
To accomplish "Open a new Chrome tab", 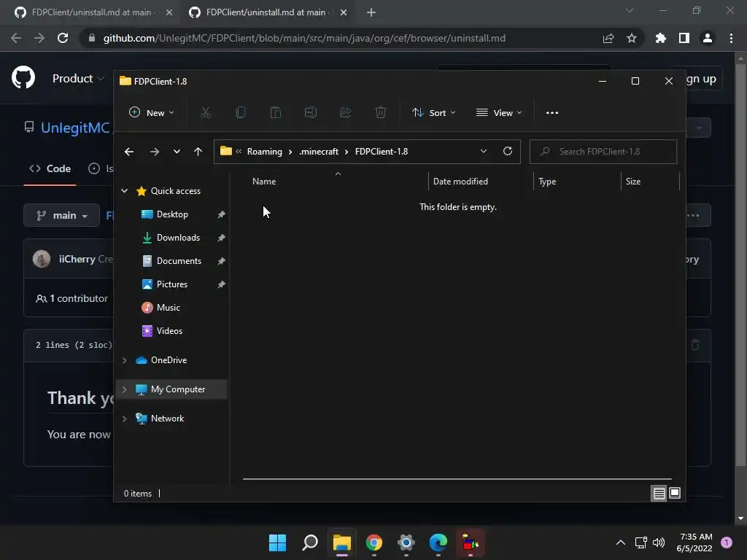I will (x=371, y=12).
